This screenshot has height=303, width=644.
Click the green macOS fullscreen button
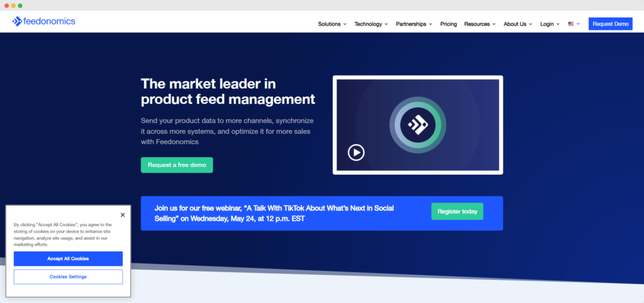[x=20, y=5]
